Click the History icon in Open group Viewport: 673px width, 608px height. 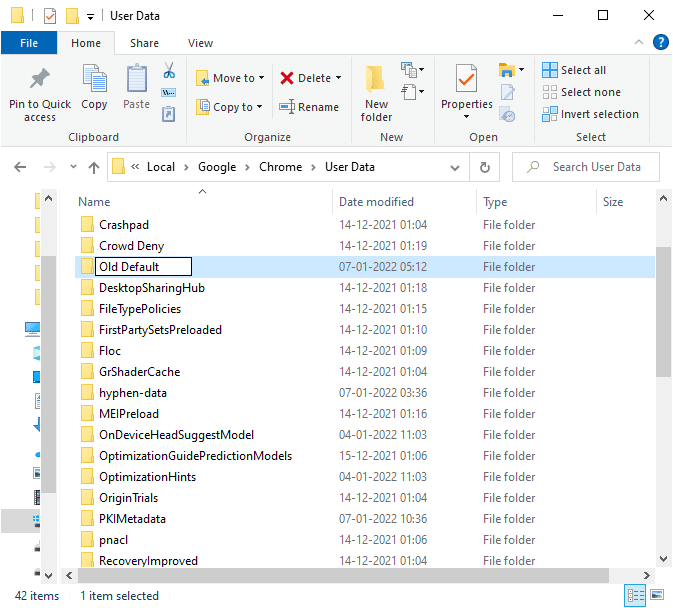click(x=507, y=115)
